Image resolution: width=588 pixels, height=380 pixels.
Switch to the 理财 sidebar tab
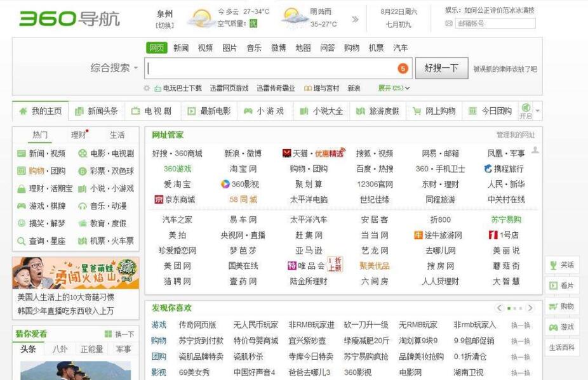tap(79, 135)
